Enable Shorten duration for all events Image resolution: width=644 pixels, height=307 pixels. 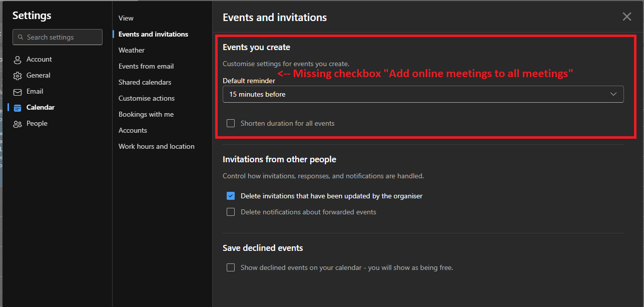pos(231,123)
